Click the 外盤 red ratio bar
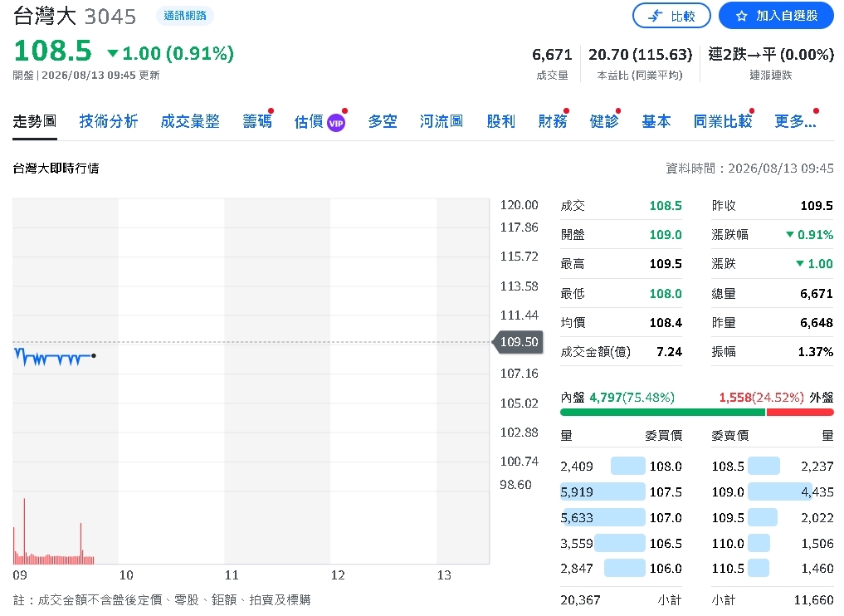 800,413
